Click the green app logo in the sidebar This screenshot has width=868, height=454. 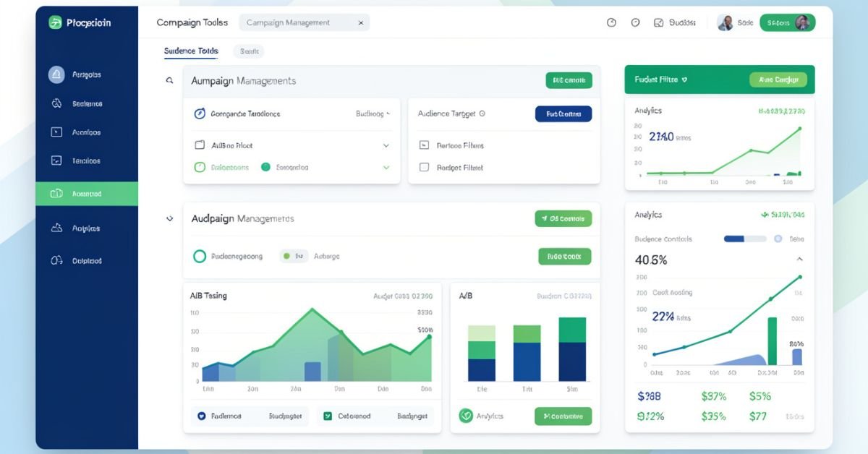55,22
